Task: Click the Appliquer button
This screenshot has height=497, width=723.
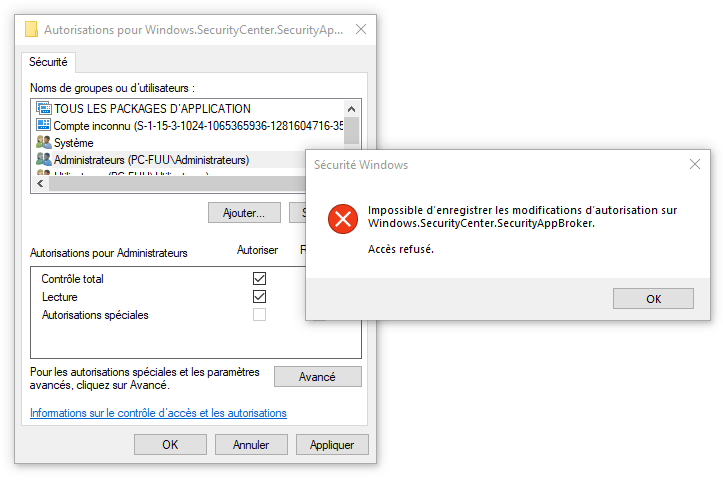Action: pos(332,444)
